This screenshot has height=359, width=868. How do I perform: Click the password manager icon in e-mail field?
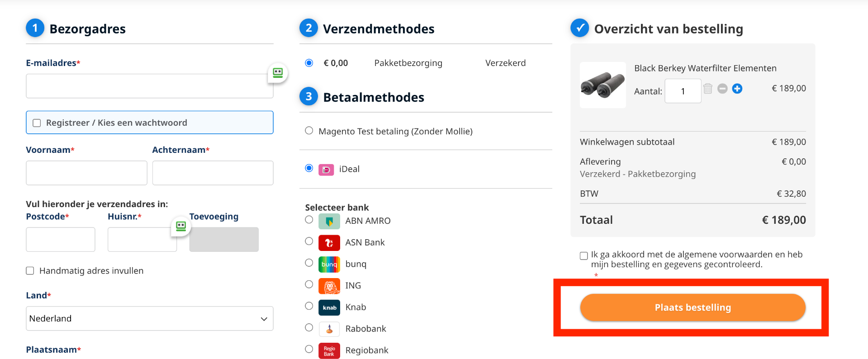(278, 72)
